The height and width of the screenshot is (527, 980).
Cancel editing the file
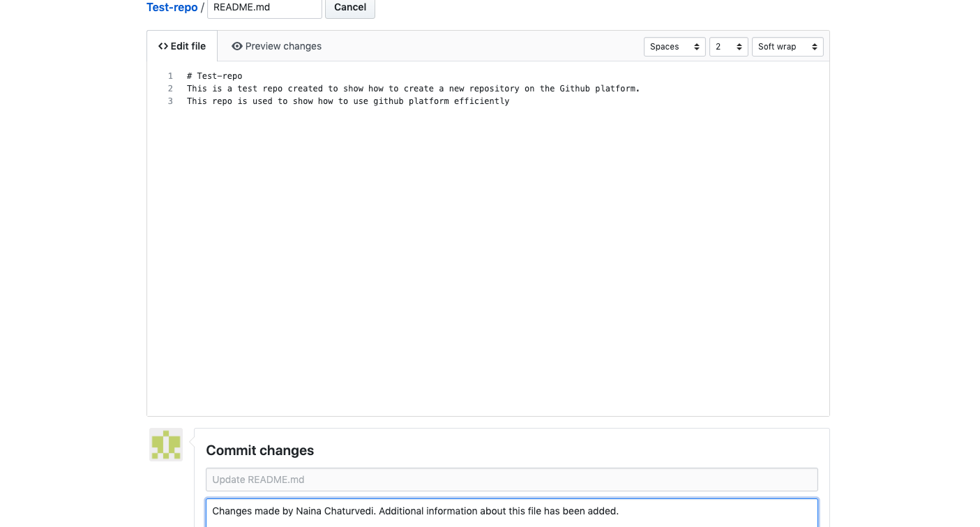click(x=350, y=8)
